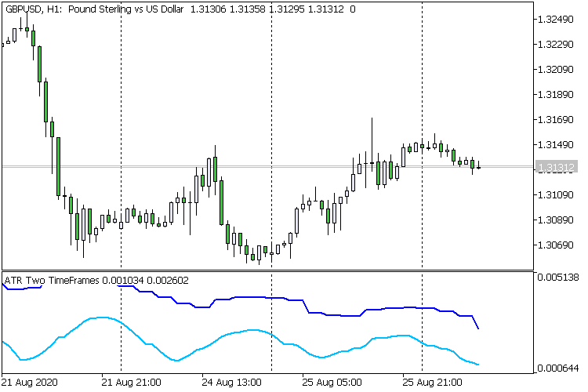The image size is (588, 392).
Task: Click the 25 Aug 21:00 time label
Action: 432,383
